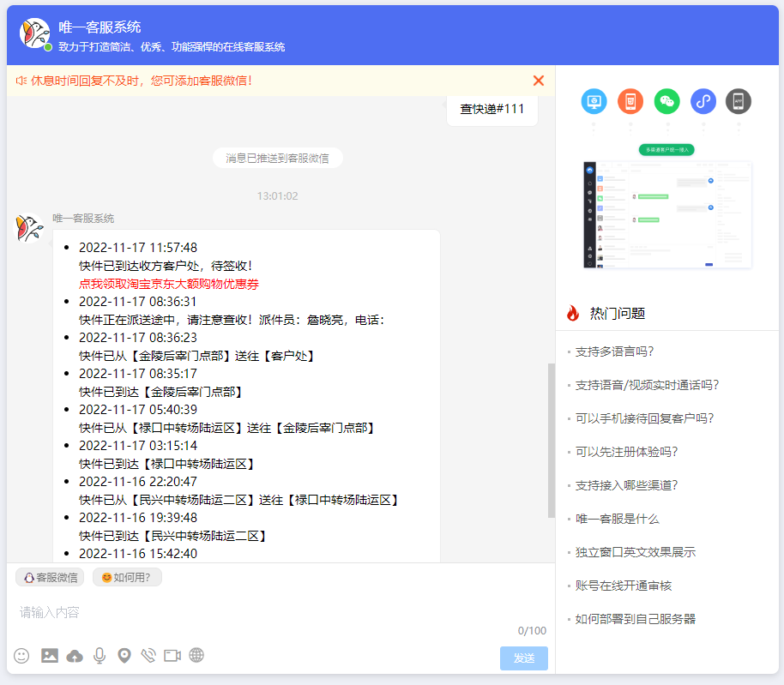Image resolution: width=784 pixels, height=685 pixels.
Task: Open 如何部署到自己服务器 question
Action: pyautogui.click(x=635, y=619)
